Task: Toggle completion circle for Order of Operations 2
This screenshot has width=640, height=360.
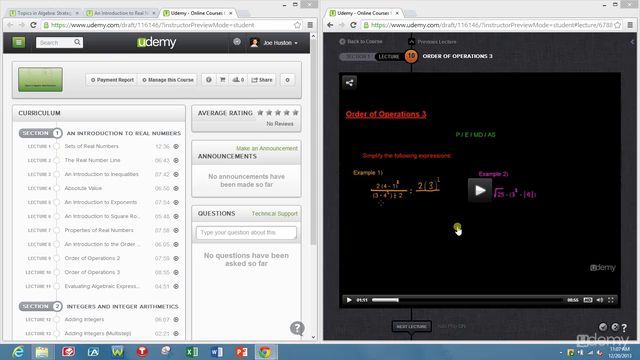Action: [56, 258]
